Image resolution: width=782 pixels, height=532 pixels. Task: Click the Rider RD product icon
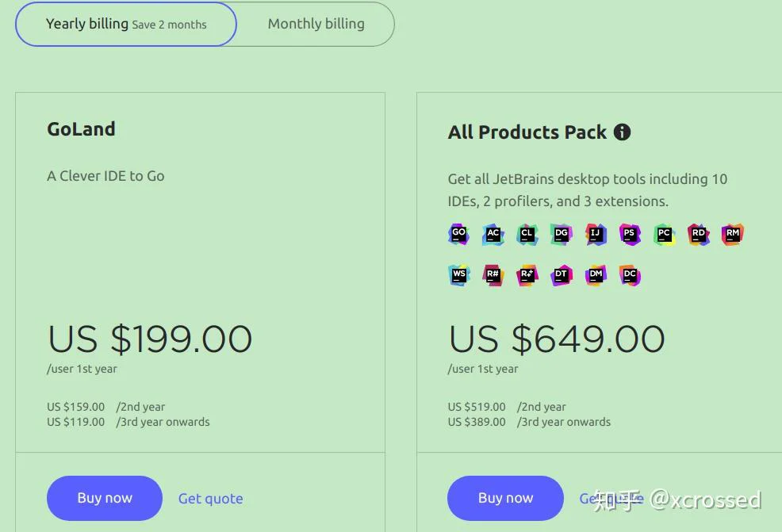698,235
